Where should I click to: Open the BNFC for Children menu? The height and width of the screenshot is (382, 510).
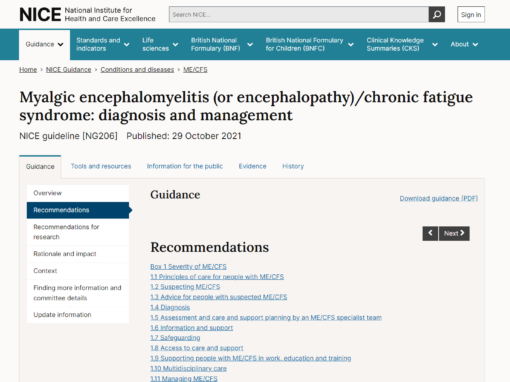(309, 44)
